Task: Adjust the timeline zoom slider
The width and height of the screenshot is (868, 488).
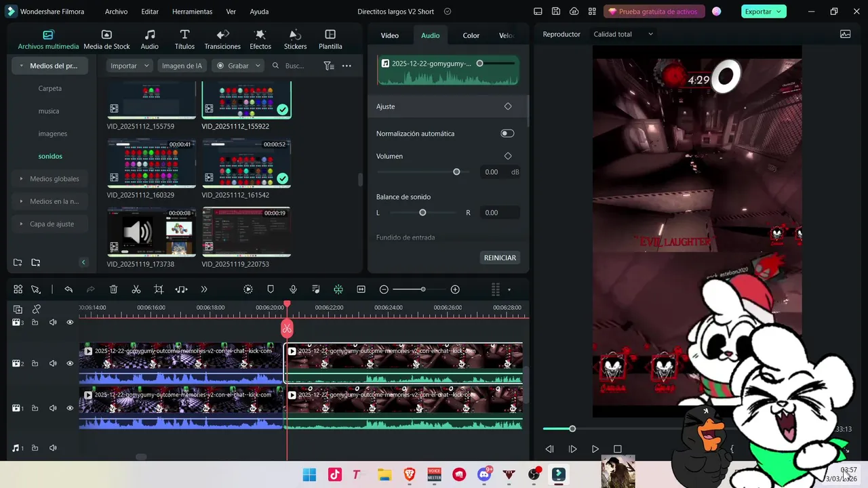Action: (x=423, y=289)
